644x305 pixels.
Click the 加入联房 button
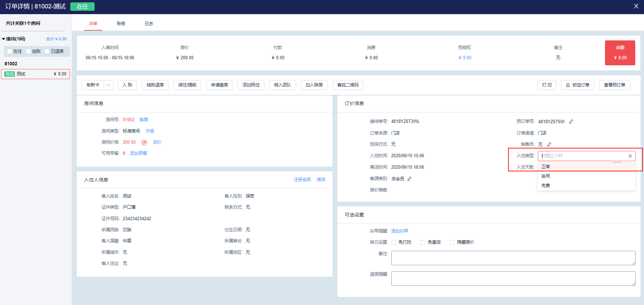tap(314, 85)
